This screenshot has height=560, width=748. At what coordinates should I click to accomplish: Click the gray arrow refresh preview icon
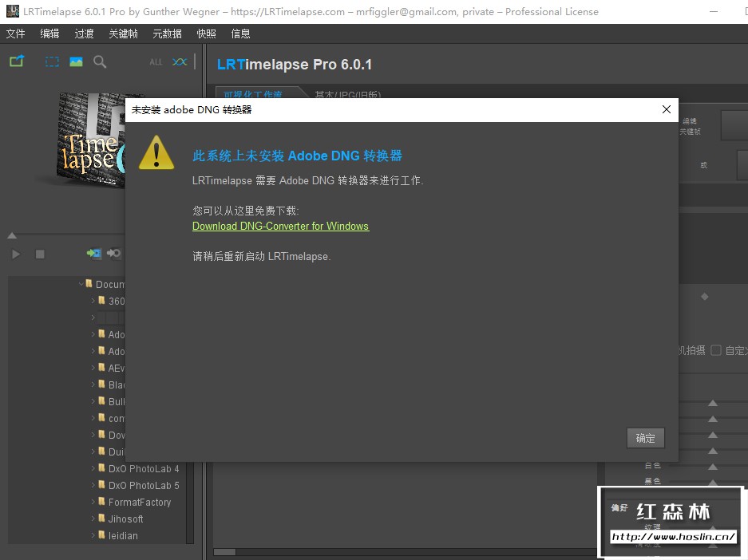pos(113,253)
